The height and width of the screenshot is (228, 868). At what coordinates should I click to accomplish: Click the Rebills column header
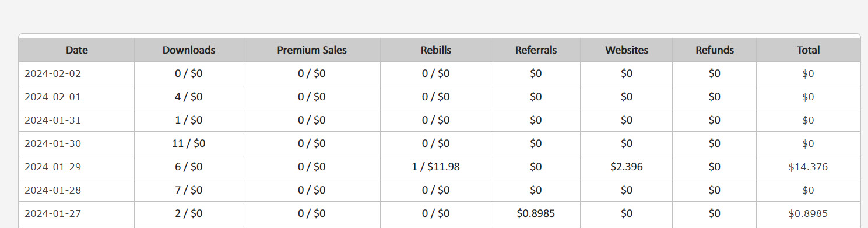[x=436, y=50]
